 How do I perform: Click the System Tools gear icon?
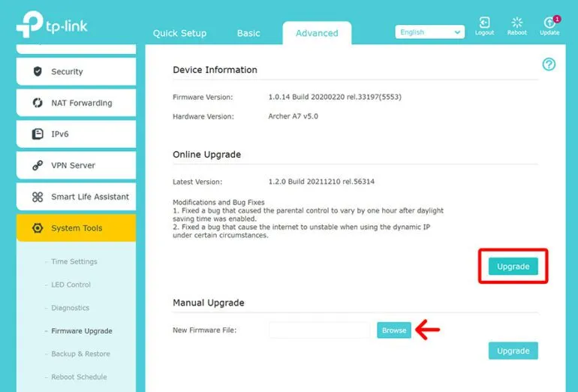pyautogui.click(x=38, y=228)
